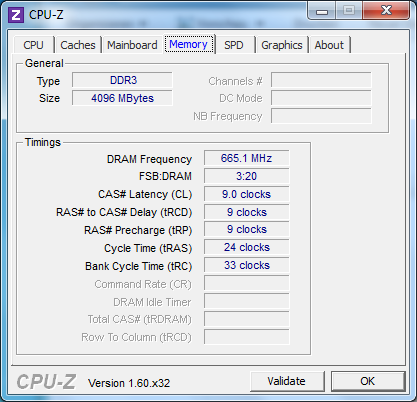Click the empty Total CAS# (tRDRAM) field
The image size is (417, 402).
pos(247,319)
